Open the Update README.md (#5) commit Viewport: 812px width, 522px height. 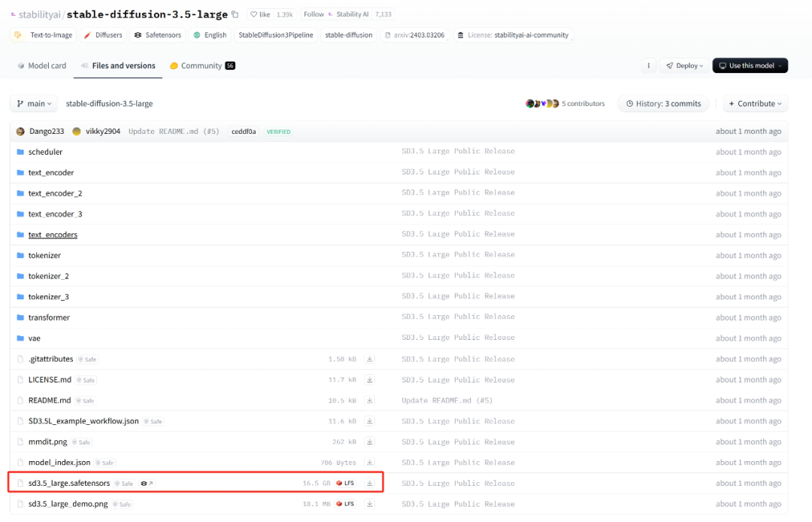point(174,132)
